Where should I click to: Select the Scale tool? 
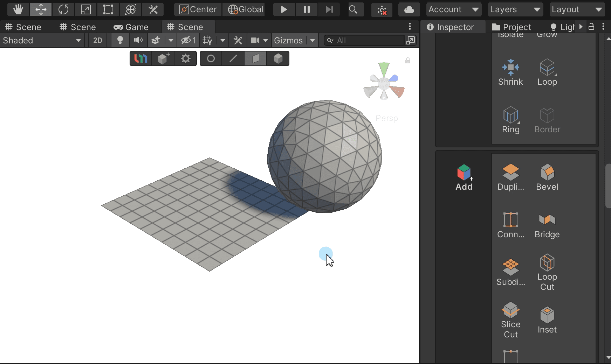[x=86, y=9]
